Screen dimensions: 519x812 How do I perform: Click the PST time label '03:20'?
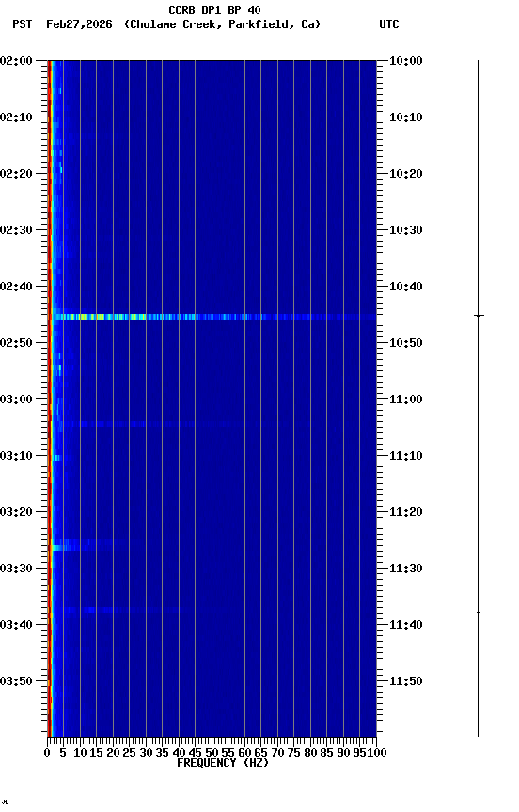[x=16, y=512]
